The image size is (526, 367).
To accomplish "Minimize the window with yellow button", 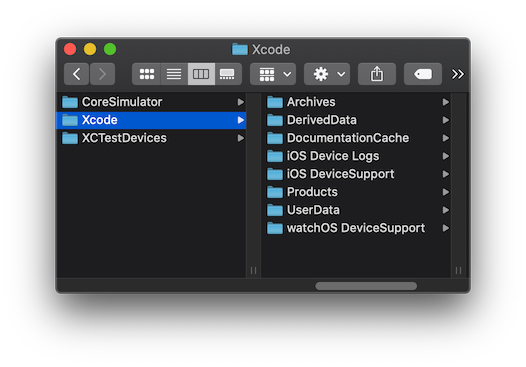I will (90, 49).
